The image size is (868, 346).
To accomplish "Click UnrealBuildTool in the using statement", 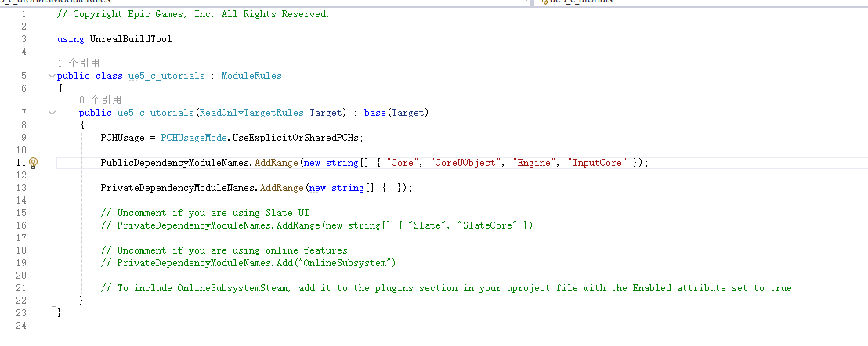I will click(132, 38).
